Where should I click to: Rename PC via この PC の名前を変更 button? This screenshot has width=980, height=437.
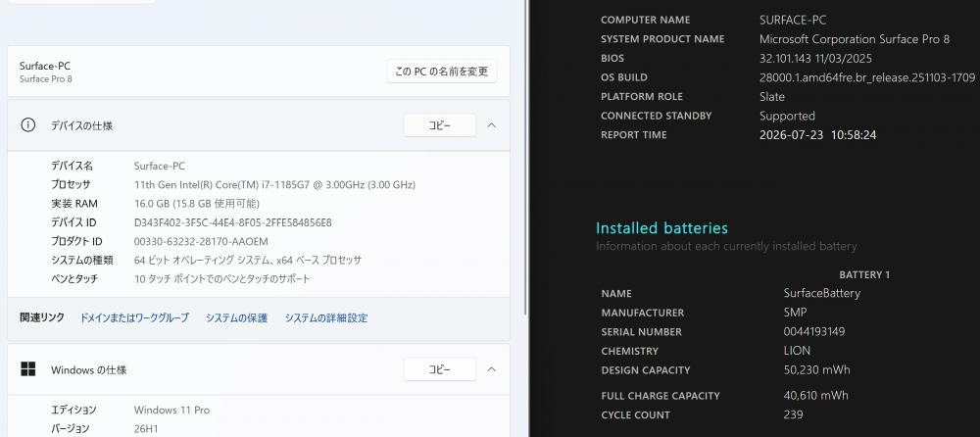442,72
